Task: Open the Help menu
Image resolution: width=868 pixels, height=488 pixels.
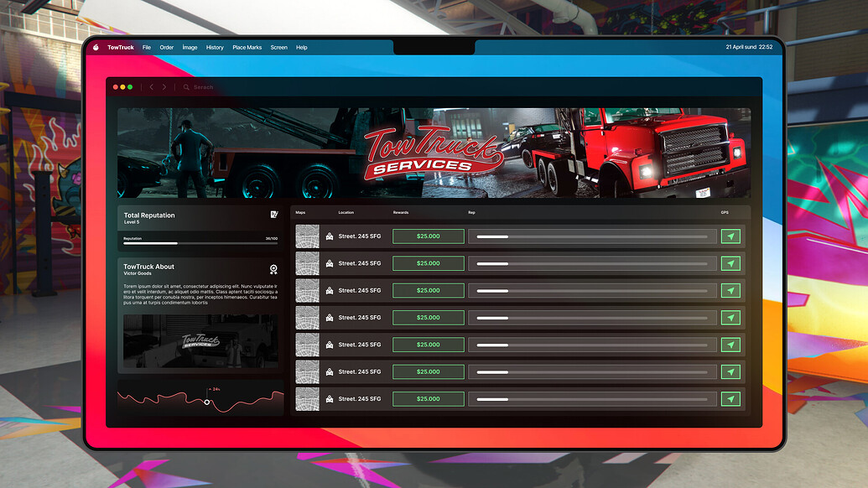Action: coord(300,47)
